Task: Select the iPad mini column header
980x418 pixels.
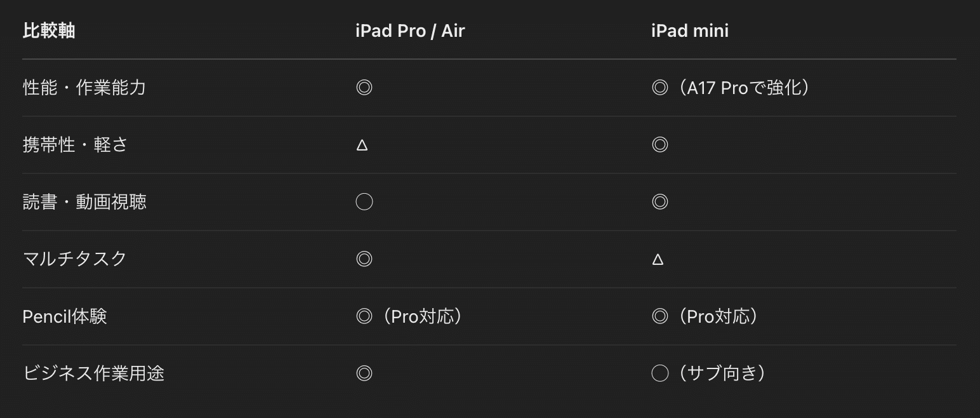Action: (x=690, y=30)
